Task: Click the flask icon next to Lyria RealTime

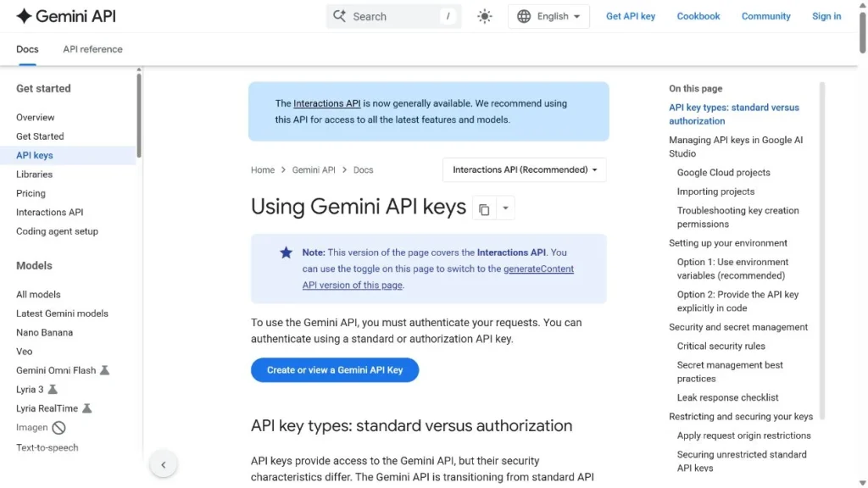Action: [x=87, y=408]
